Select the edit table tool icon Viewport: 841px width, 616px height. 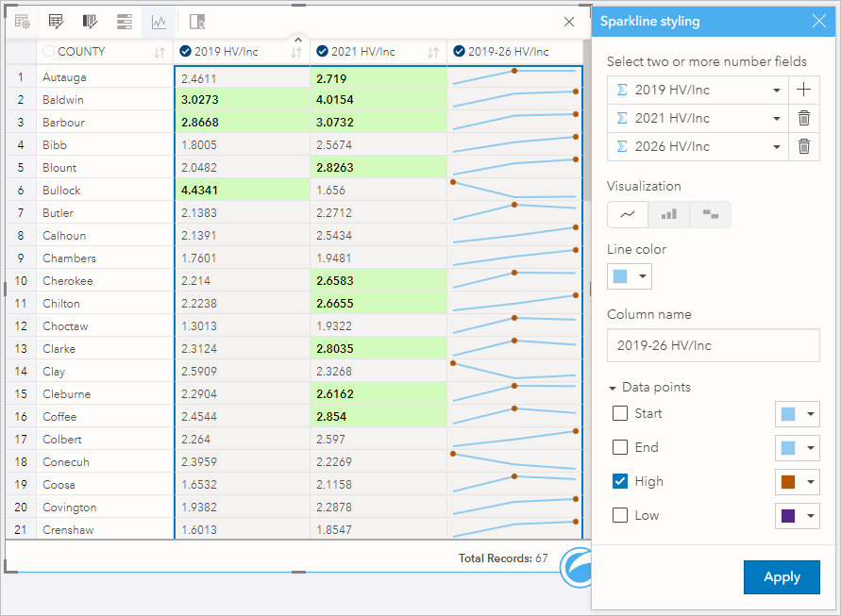click(55, 22)
